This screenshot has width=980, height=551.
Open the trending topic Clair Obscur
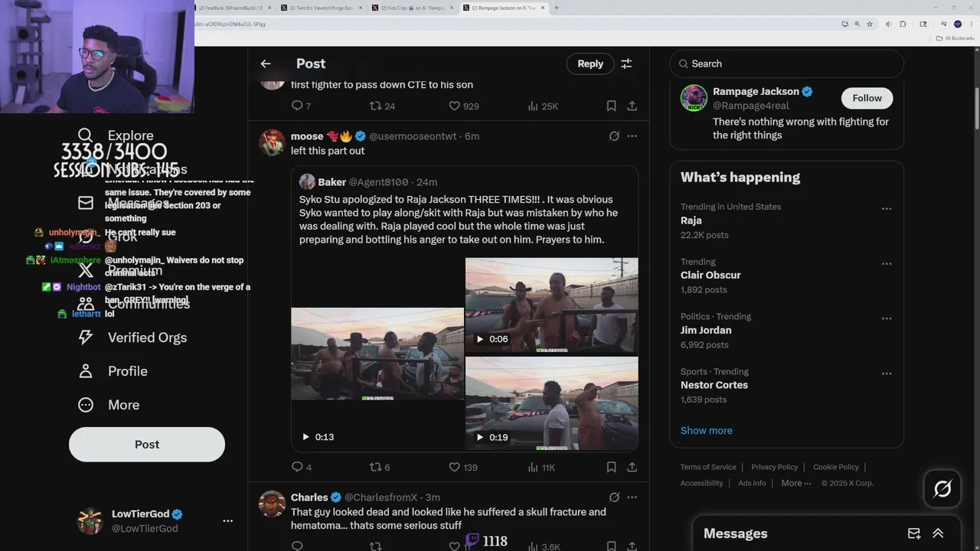[x=710, y=275]
